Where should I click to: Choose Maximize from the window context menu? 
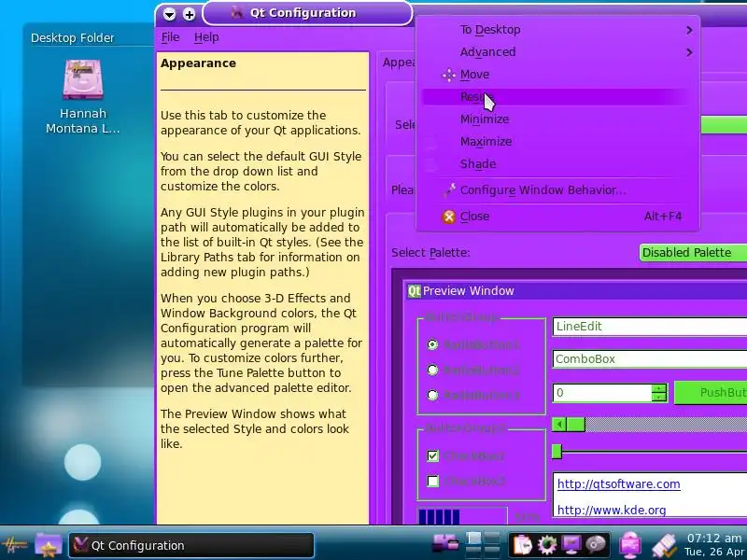(x=557, y=142)
